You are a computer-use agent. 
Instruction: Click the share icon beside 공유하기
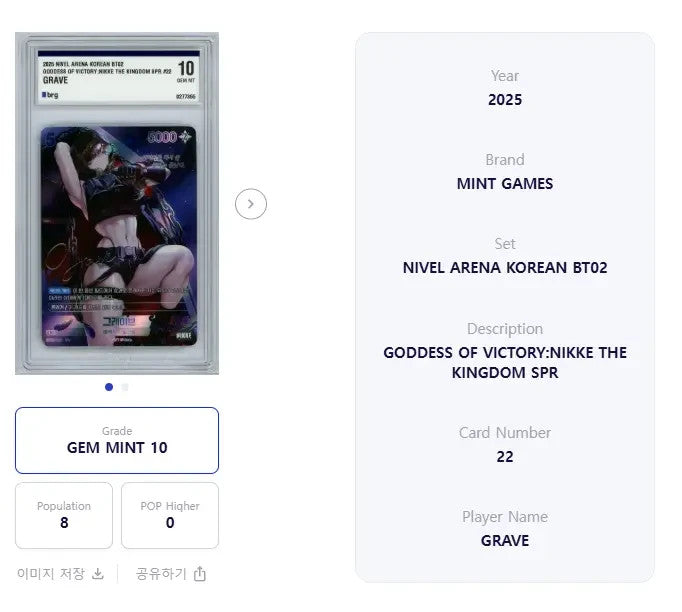tap(200, 574)
